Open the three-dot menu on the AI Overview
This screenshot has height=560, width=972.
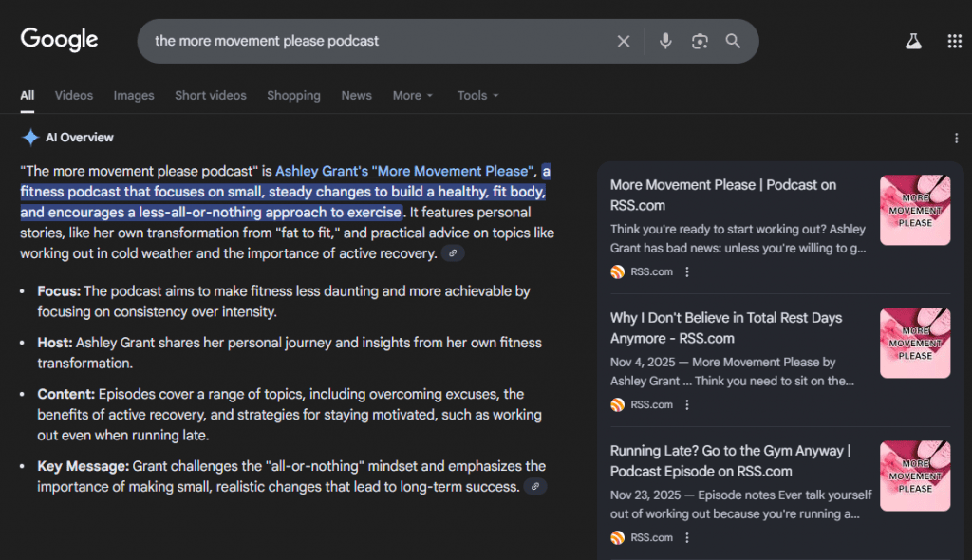point(957,137)
